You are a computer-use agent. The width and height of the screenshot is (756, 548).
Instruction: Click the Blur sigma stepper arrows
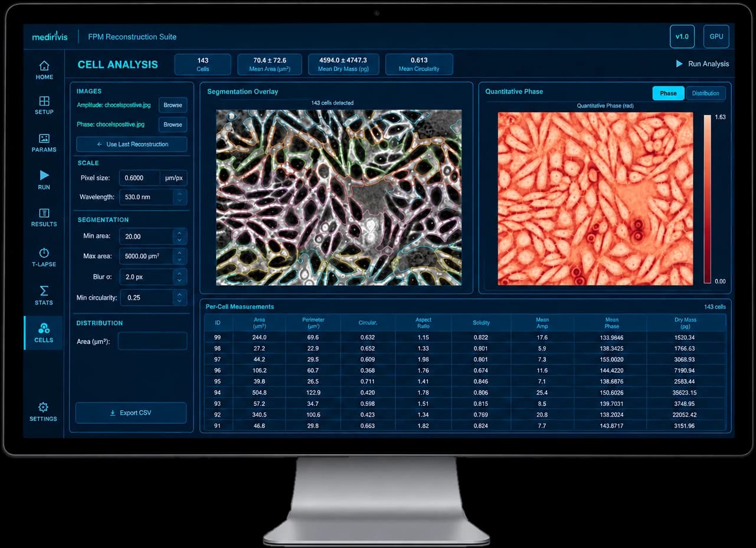point(180,277)
